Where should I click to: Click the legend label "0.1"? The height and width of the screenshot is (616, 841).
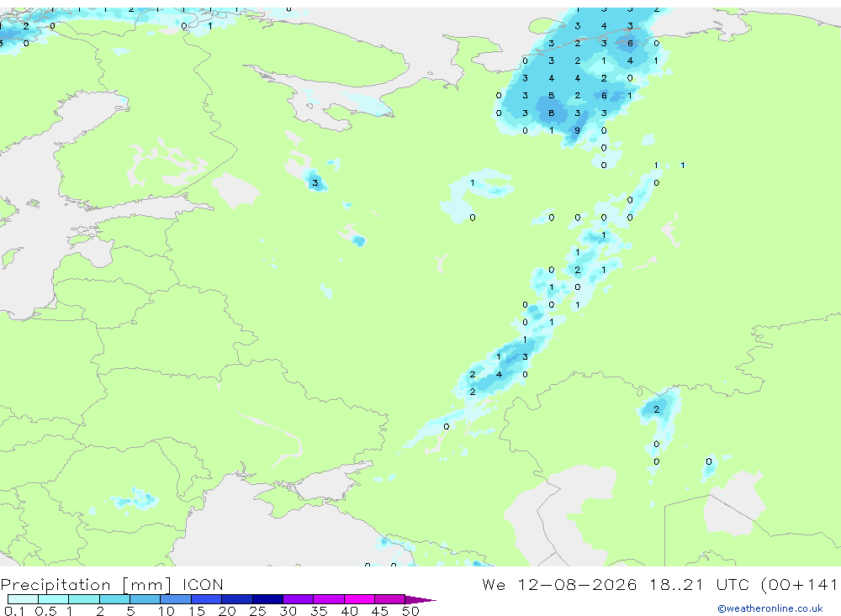tap(14, 611)
